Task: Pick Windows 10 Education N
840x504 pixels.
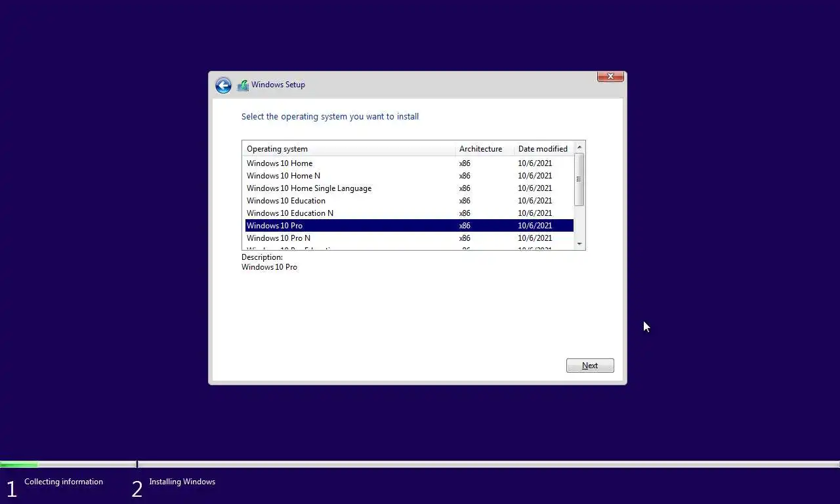Action: [409, 213]
